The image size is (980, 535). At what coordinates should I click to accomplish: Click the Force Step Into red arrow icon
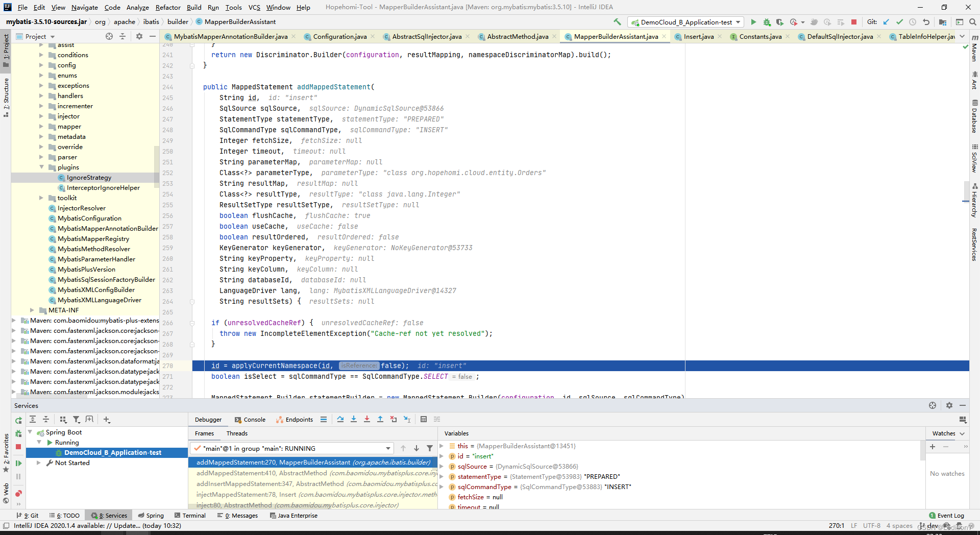367,419
